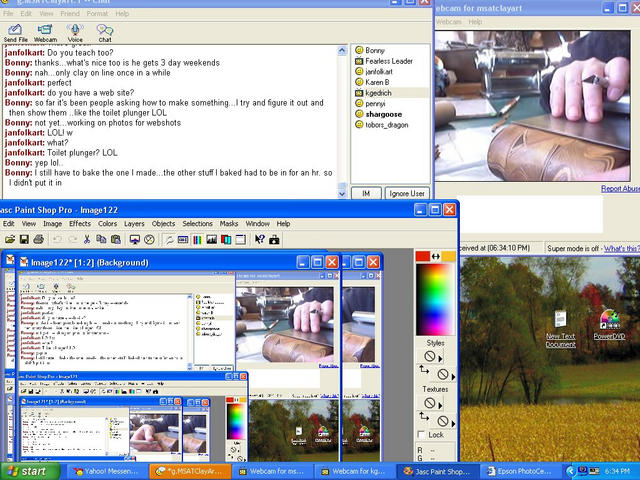
Task: Toggle the tool options palette icon
Action: 183,239
